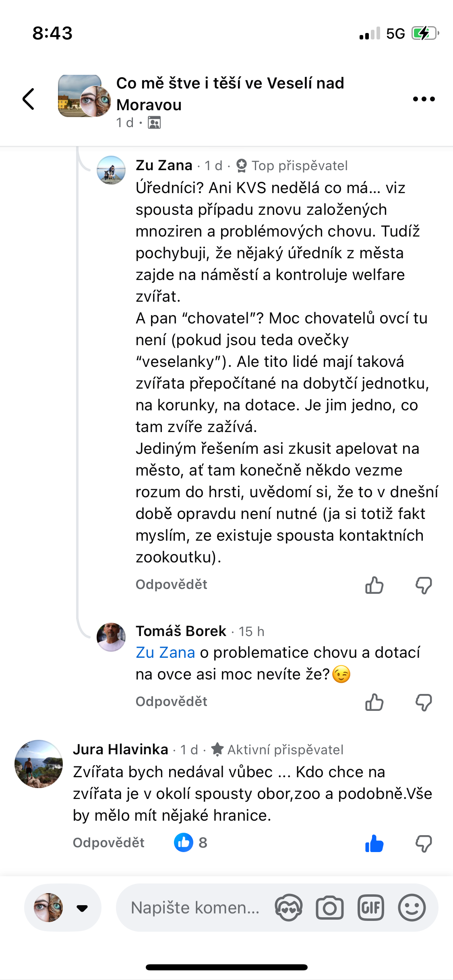The width and height of the screenshot is (453, 980).
Task: Reply to Tomáš Borek's comment
Action: pyautogui.click(x=171, y=702)
